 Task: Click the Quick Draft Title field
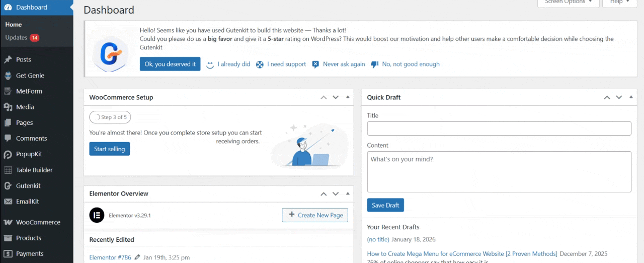[x=499, y=128]
